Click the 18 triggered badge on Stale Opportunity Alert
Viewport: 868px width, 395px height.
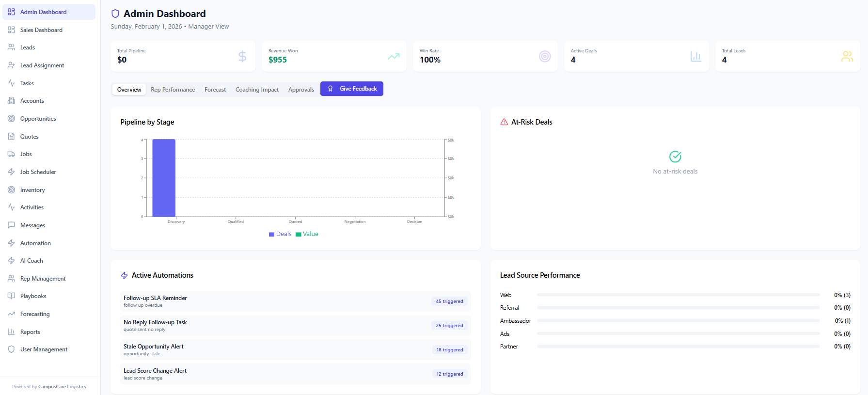pyautogui.click(x=449, y=350)
